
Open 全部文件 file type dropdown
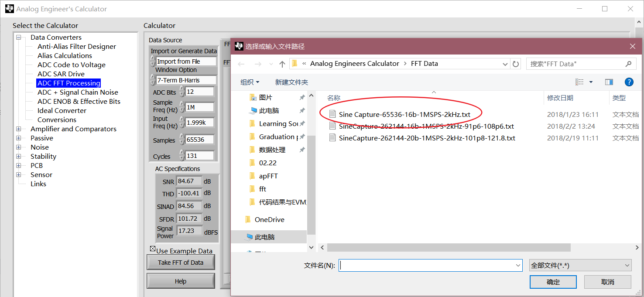[580, 265]
